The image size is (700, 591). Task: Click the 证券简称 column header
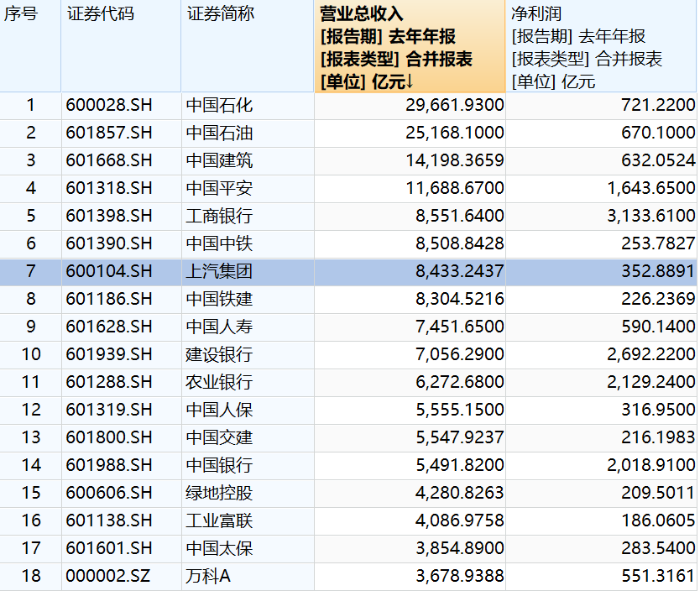[x=248, y=46]
